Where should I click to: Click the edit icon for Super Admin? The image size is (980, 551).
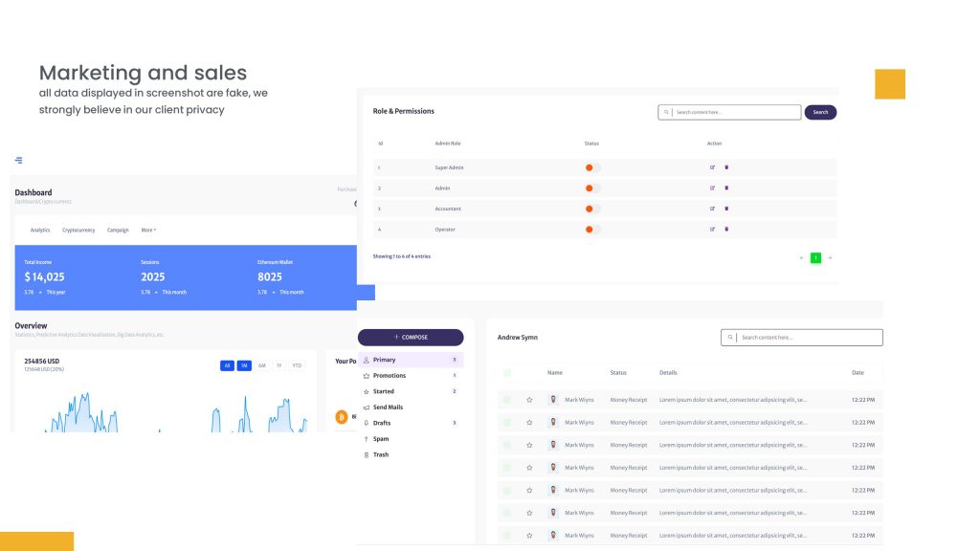(x=712, y=167)
